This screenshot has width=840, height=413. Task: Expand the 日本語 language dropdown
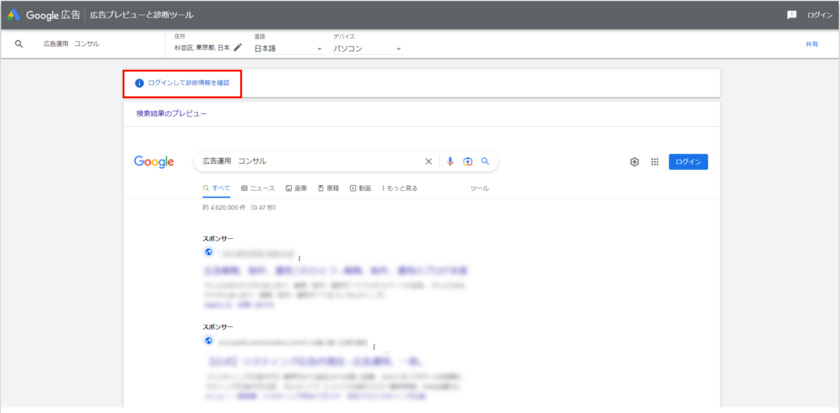(287, 48)
